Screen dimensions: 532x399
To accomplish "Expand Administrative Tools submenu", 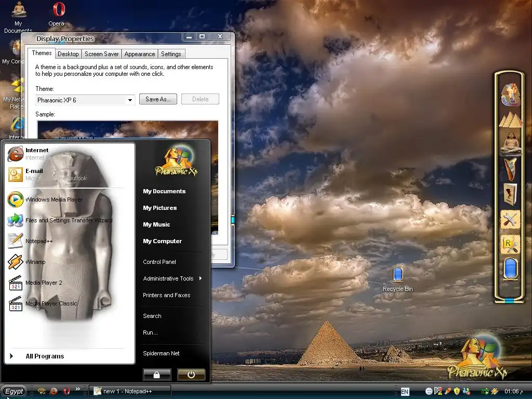I will pyautogui.click(x=172, y=278).
